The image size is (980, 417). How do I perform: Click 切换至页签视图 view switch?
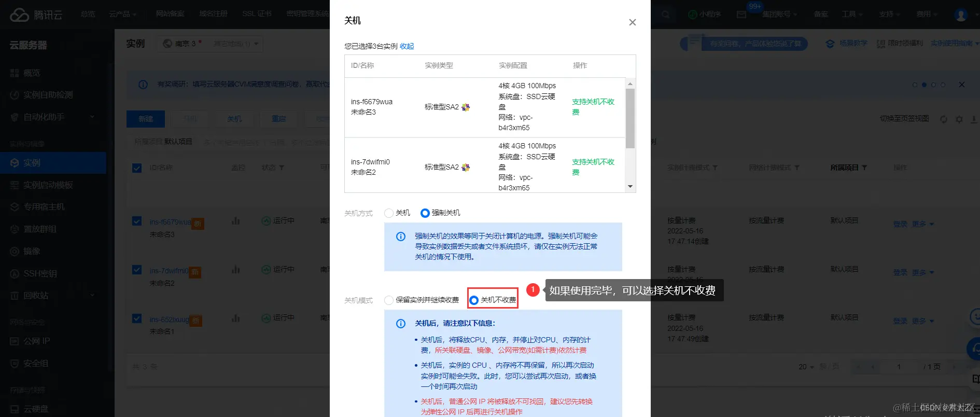904,119
